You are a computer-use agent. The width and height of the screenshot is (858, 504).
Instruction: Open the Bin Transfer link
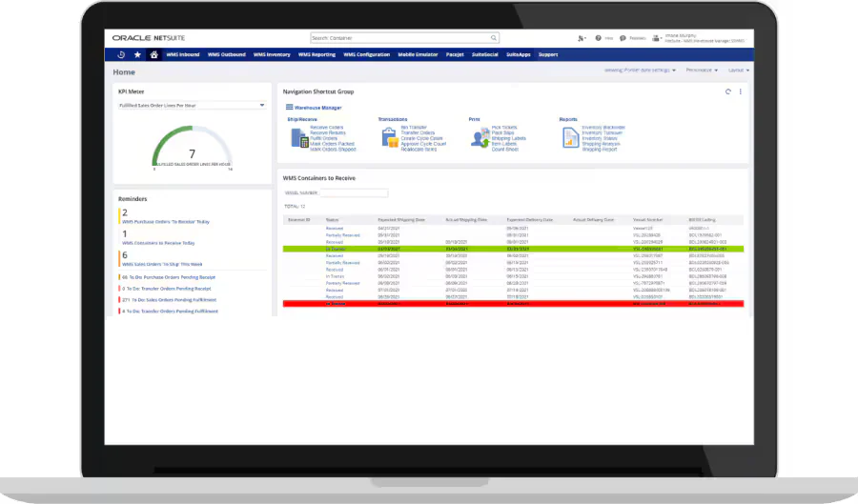(x=414, y=128)
